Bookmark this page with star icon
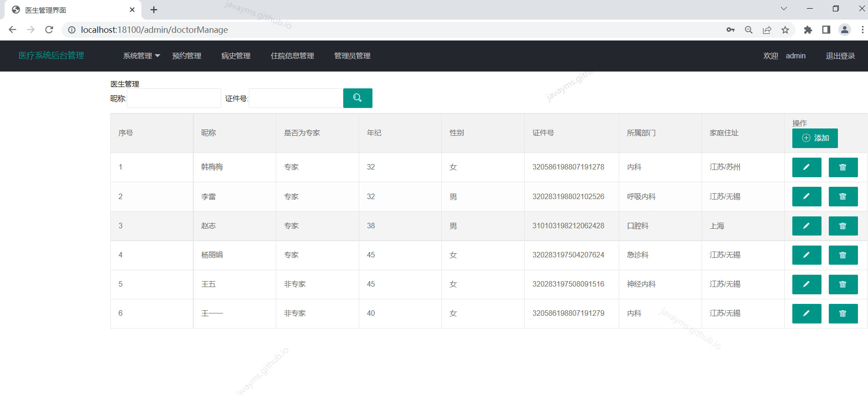The image size is (868, 395). click(x=785, y=30)
